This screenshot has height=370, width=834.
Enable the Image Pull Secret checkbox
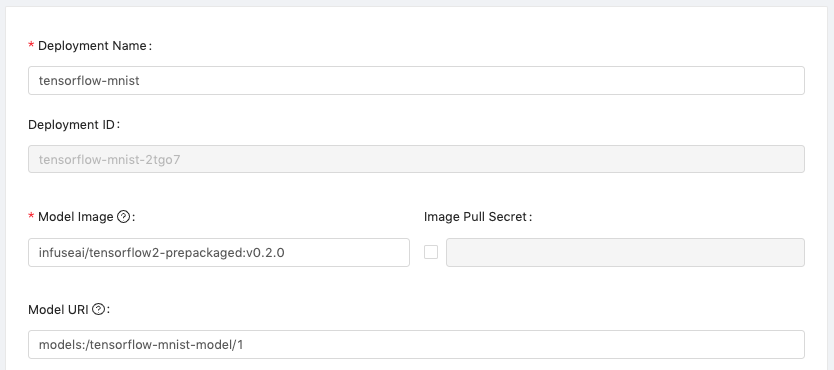pyautogui.click(x=431, y=252)
